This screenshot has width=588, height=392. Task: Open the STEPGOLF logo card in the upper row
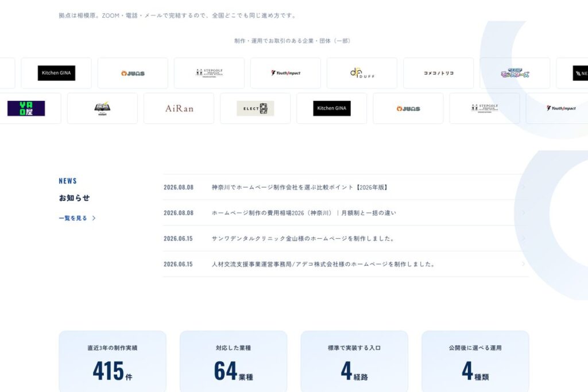tap(209, 73)
